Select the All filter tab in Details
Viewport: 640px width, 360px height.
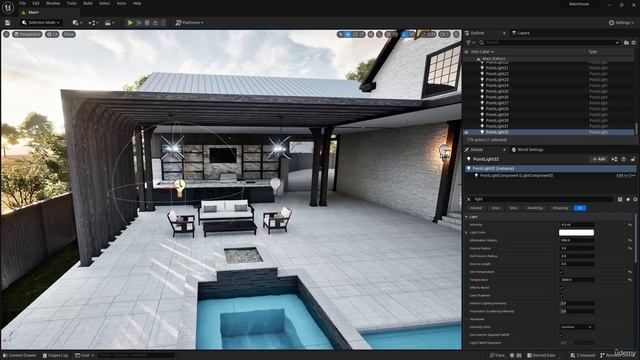(580, 208)
